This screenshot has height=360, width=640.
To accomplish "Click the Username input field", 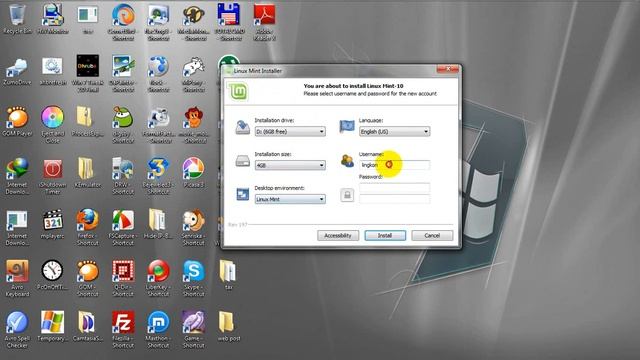I will (394, 165).
